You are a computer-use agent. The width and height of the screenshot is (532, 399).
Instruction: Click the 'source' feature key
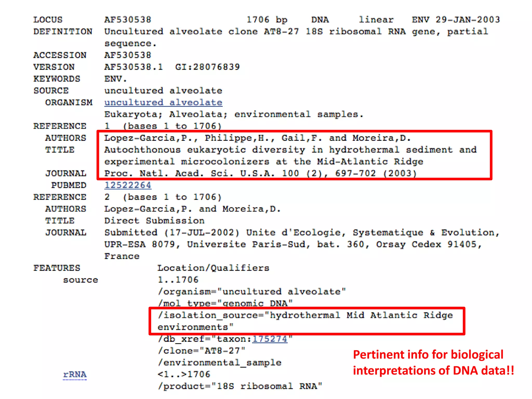click(x=81, y=280)
